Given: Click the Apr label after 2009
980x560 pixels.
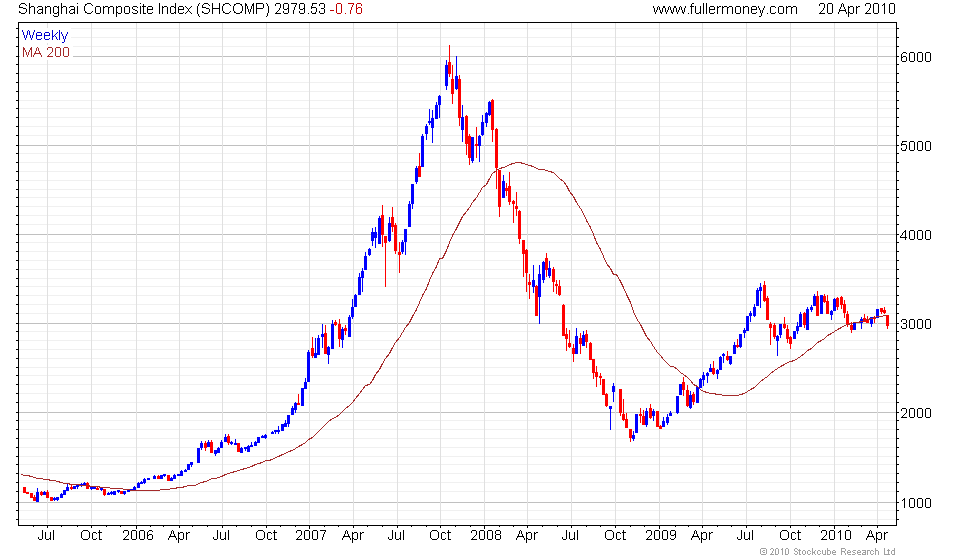Looking at the screenshot, I should pyautogui.click(x=702, y=536).
